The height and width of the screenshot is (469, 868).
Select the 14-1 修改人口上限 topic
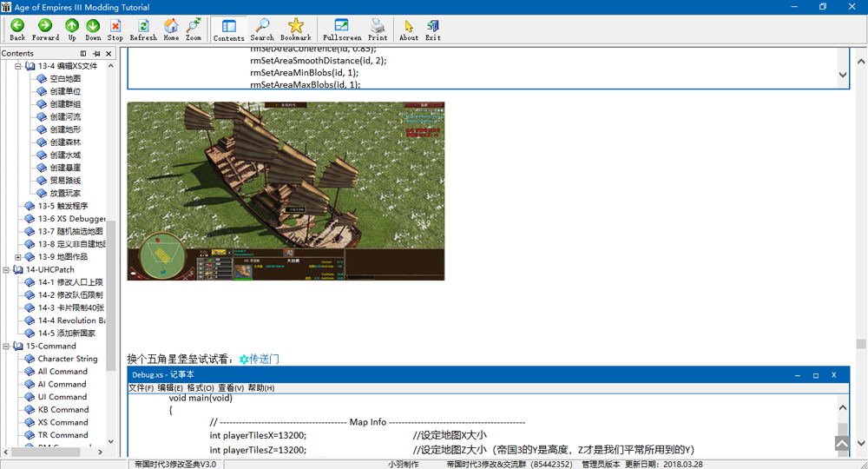point(70,282)
